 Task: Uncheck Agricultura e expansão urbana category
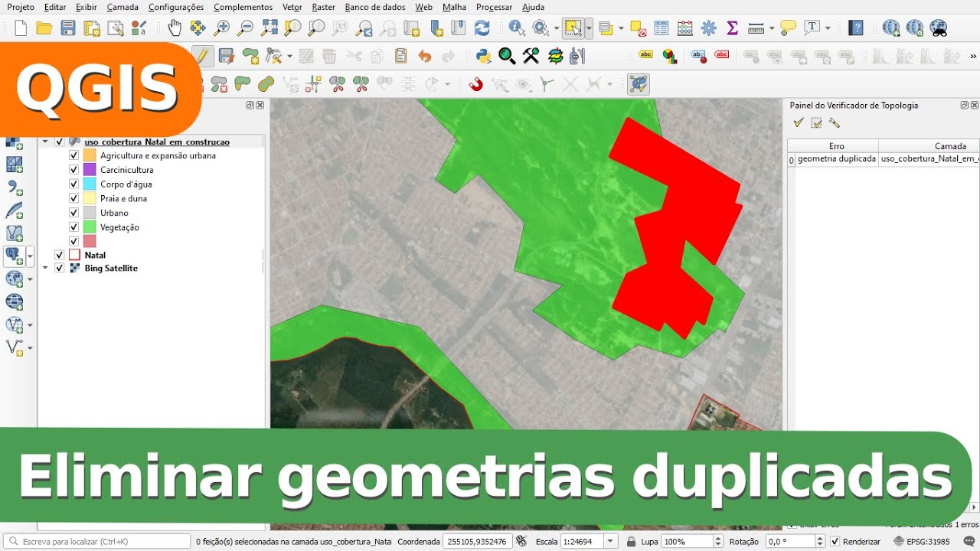pos(73,155)
